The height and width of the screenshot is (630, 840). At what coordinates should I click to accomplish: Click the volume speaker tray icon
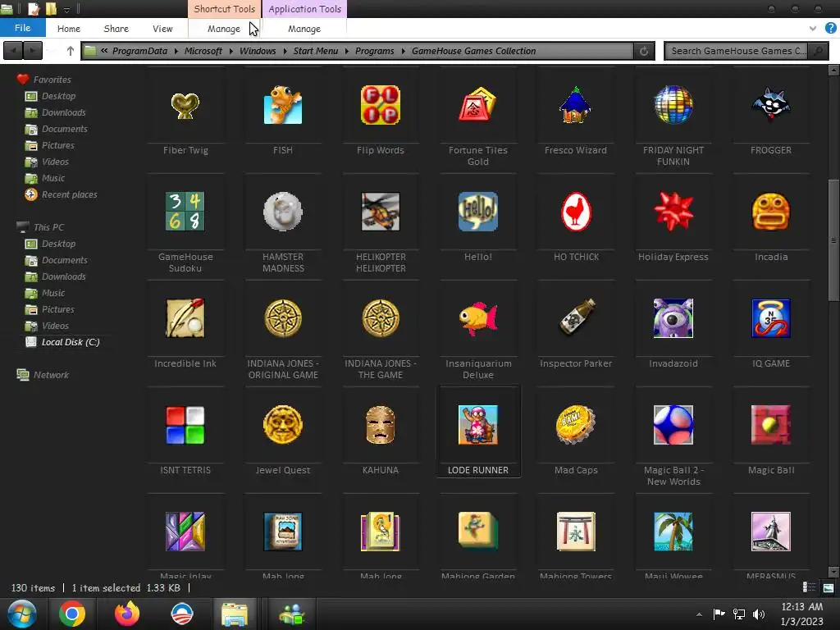coord(759,614)
